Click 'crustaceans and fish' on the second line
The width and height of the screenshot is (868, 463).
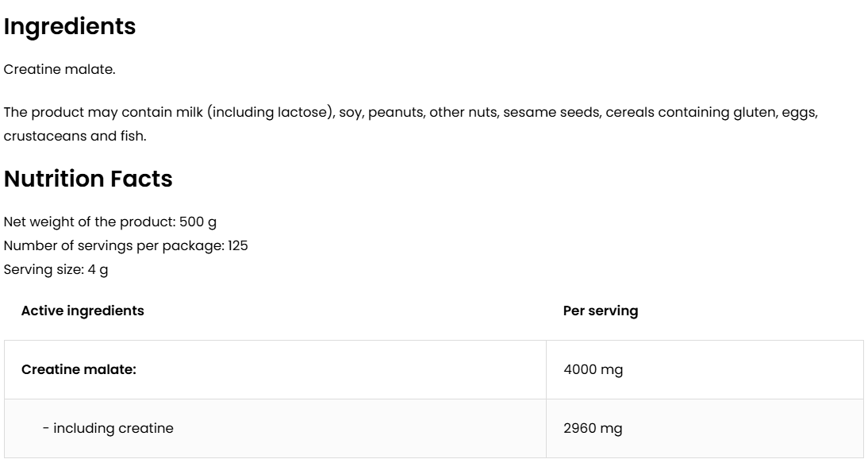(75, 136)
